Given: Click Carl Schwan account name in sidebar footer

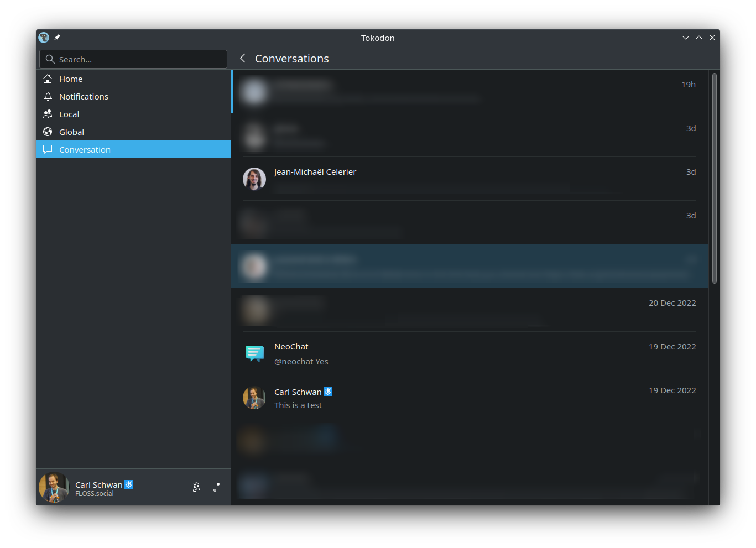Looking at the screenshot, I should tap(99, 484).
